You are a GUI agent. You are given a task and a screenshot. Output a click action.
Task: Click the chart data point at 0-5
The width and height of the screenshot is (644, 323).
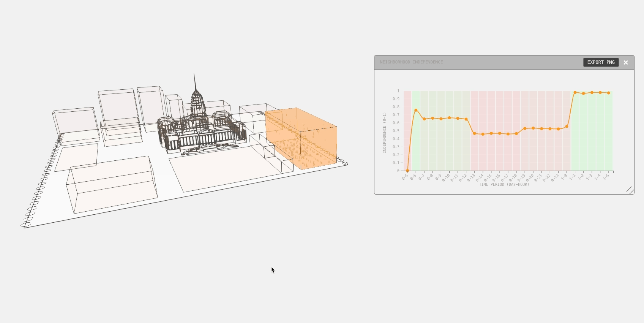click(x=407, y=171)
